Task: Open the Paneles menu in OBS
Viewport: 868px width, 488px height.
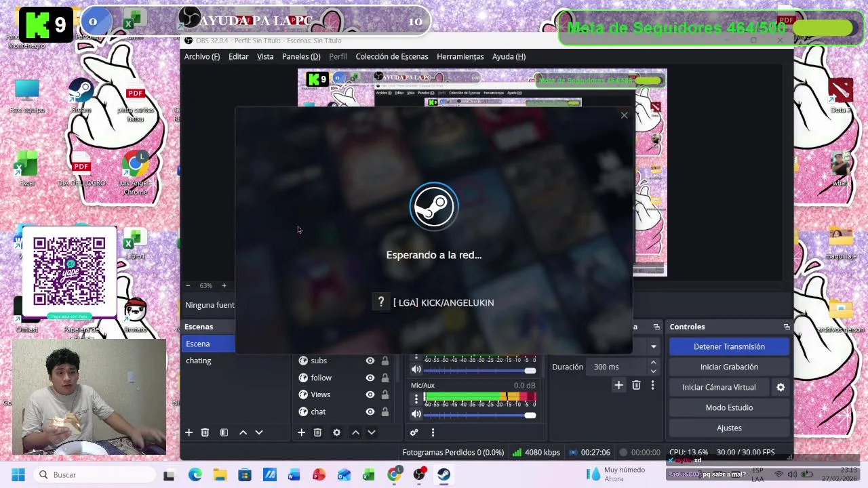Action: (301, 56)
